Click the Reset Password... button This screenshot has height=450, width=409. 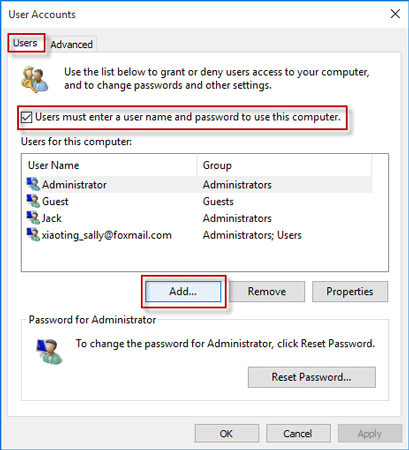[312, 377]
